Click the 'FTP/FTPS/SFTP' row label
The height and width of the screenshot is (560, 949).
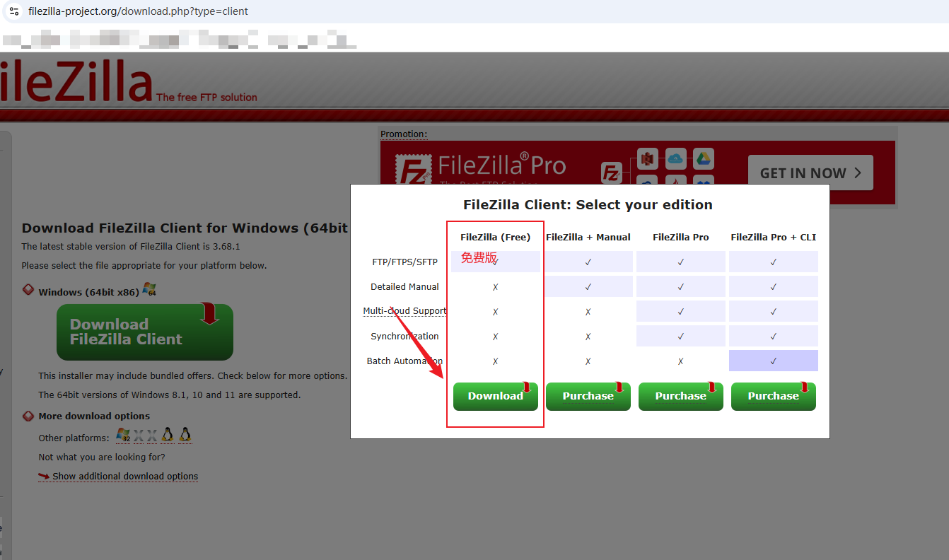[x=404, y=262]
